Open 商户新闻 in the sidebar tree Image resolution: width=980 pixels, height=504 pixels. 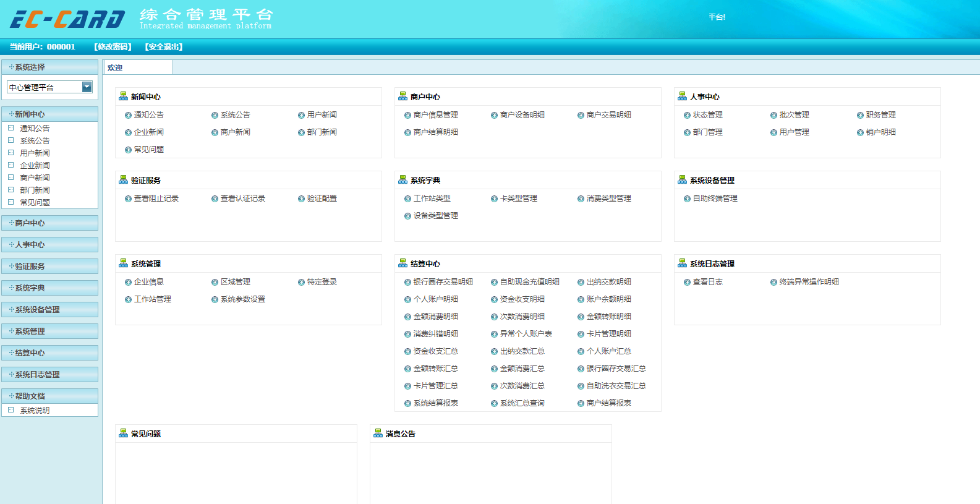click(x=35, y=177)
